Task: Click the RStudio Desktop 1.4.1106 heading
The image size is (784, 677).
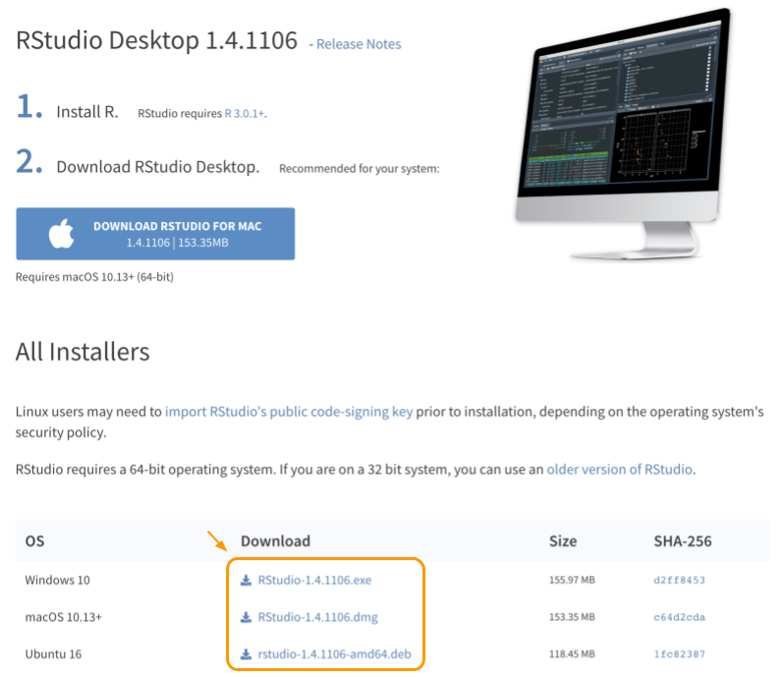Action: [x=156, y=40]
